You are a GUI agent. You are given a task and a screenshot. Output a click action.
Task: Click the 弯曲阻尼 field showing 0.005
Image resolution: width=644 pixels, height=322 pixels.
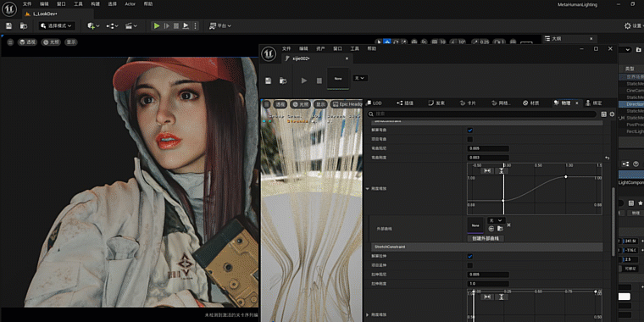[x=488, y=148]
